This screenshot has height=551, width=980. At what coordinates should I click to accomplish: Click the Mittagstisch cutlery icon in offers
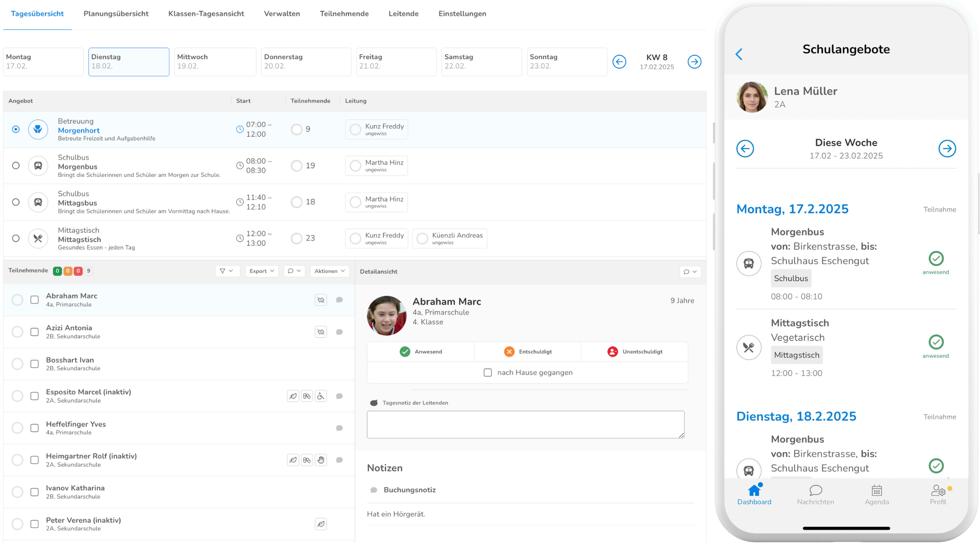[38, 238]
